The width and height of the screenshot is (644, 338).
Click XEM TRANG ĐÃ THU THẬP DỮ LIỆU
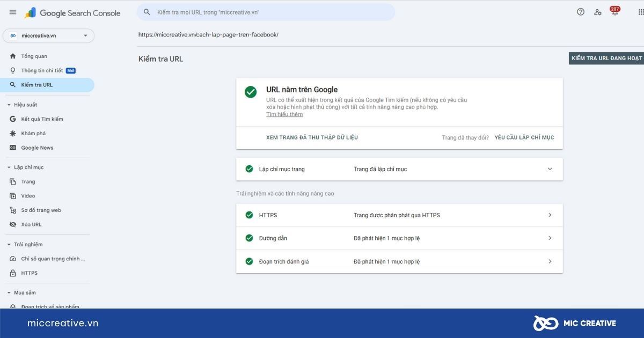pos(312,137)
